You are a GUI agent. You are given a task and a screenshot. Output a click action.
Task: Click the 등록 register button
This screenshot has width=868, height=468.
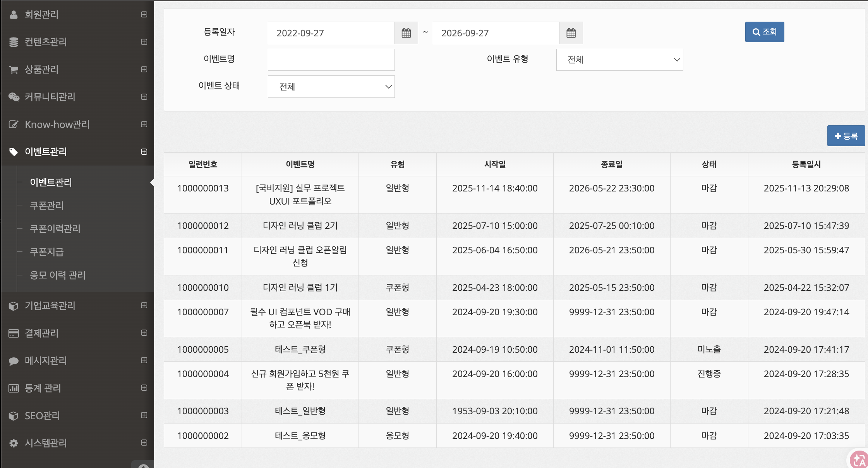pyautogui.click(x=846, y=136)
